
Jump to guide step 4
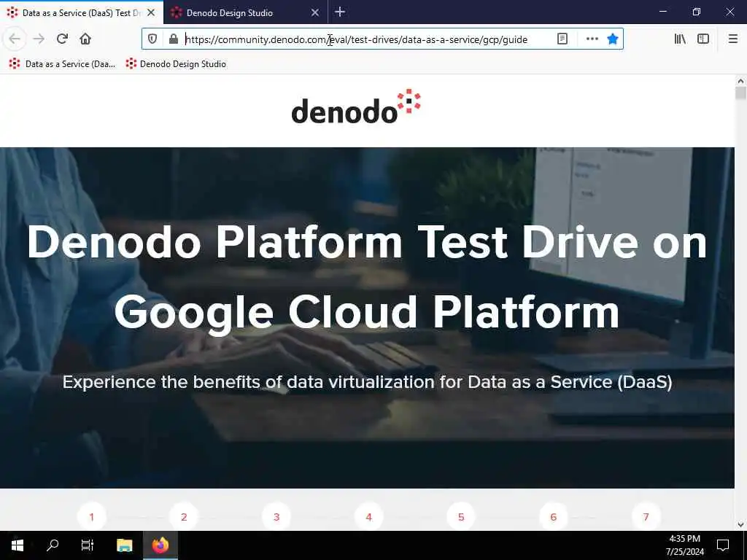click(368, 517)
